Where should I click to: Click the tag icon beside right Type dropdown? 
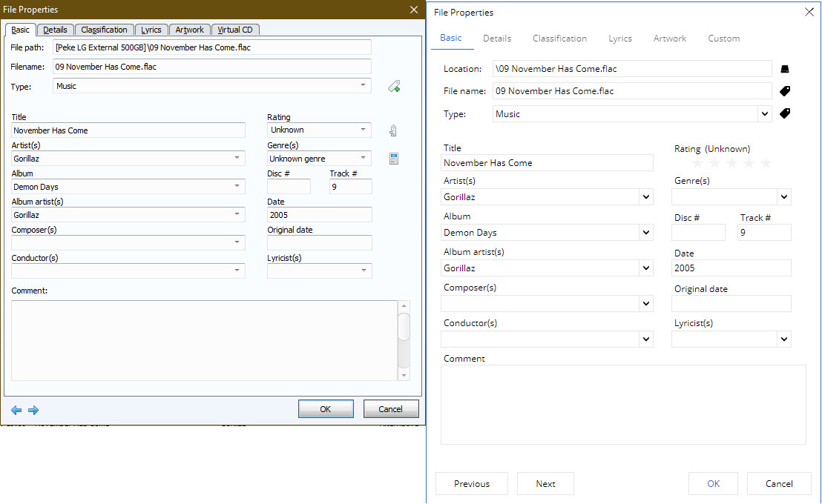point(785,113)
